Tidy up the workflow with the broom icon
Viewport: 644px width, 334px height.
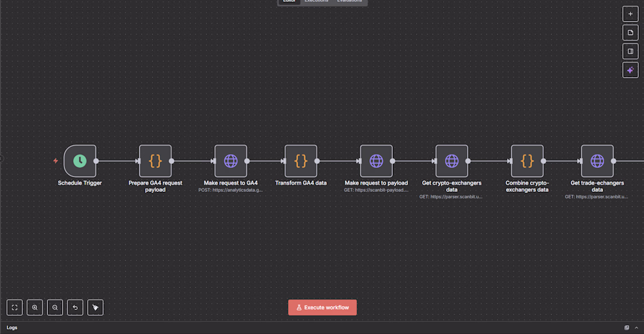95,307
